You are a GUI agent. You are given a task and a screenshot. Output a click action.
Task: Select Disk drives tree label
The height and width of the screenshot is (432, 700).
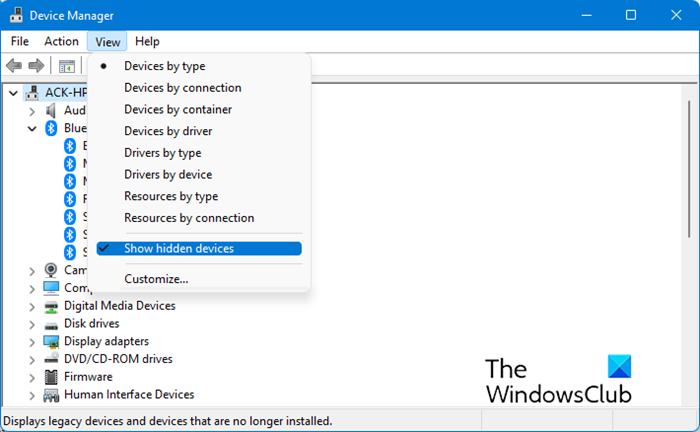pos(92,323)
